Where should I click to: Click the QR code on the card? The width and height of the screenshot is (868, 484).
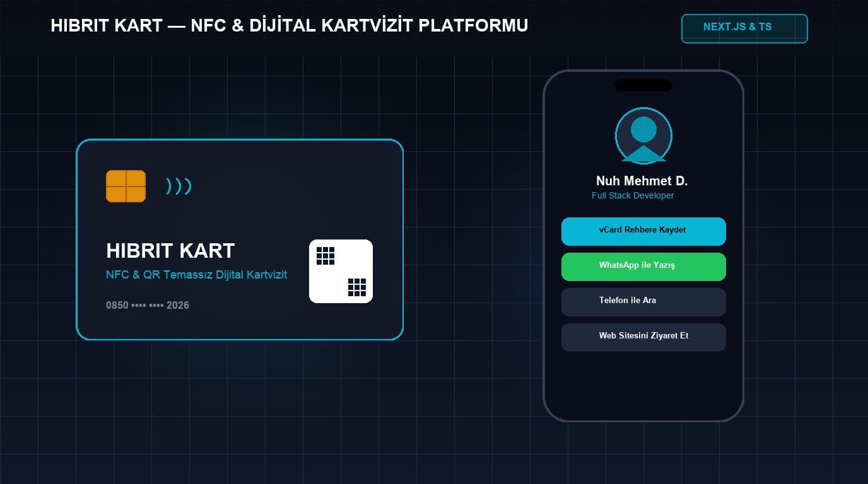coord(341,271)
